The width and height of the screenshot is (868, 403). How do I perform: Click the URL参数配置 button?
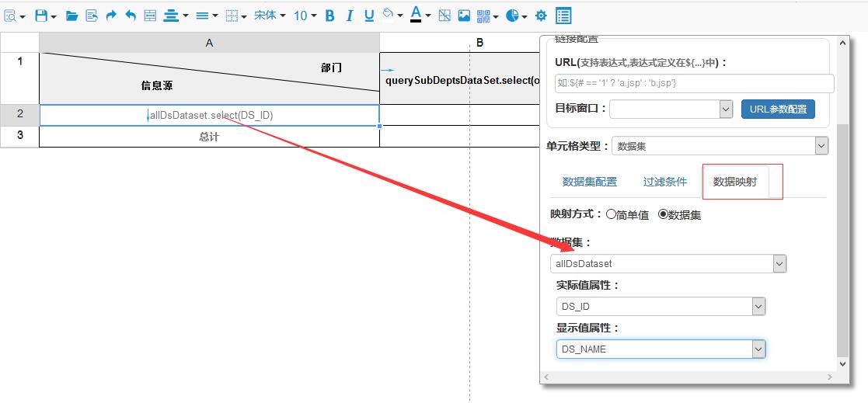pyautogui.click(x=778, y=109)
